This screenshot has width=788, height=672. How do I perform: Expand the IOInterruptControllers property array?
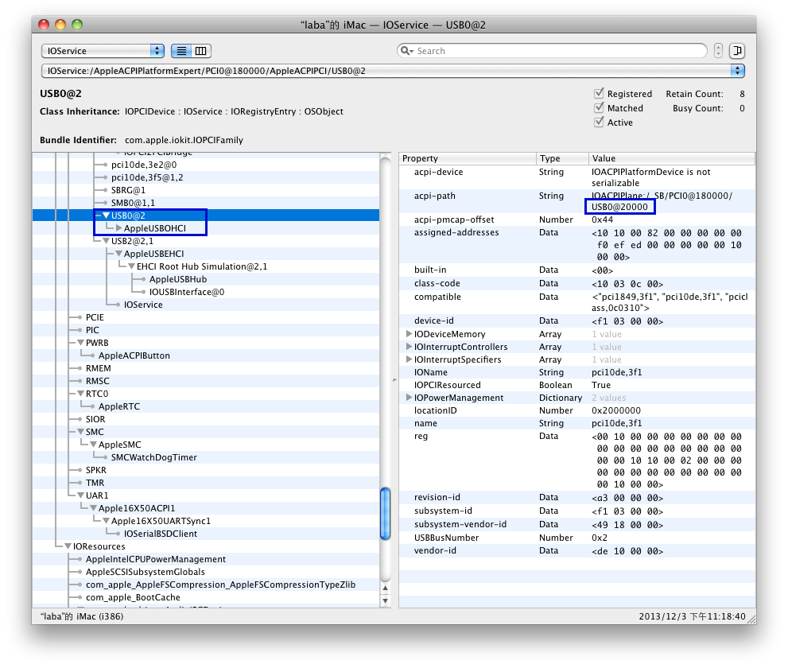click(409, 347)
